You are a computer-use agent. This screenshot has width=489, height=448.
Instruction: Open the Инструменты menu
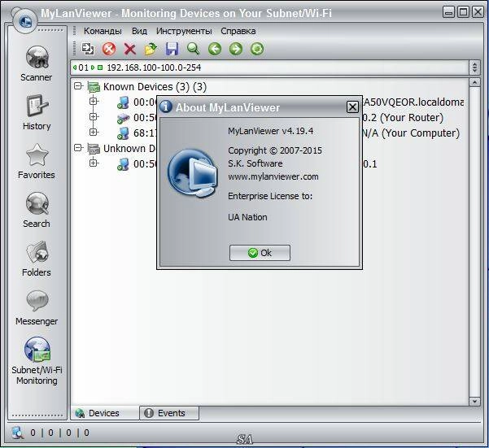tap(184, 31)
